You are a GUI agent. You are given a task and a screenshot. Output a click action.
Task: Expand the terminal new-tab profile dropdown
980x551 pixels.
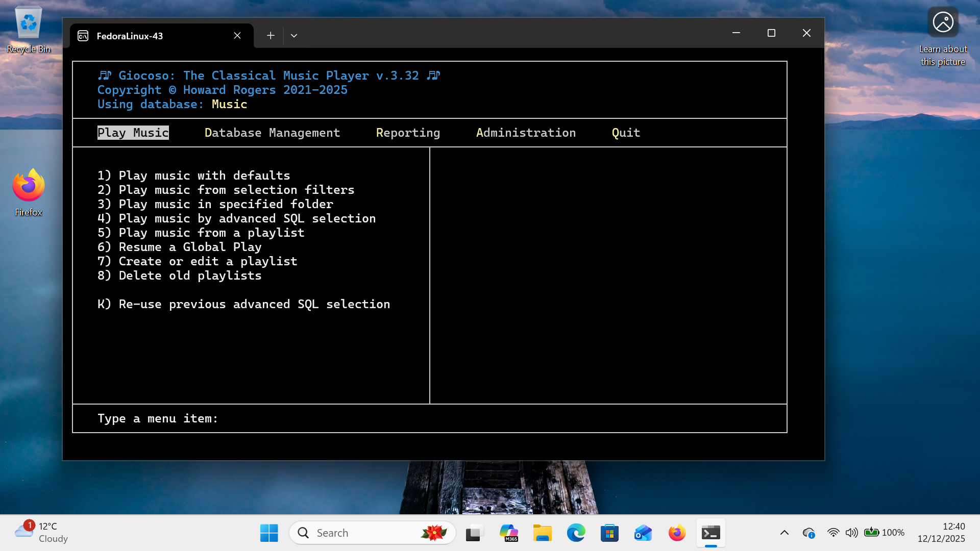tap(294, 36)
